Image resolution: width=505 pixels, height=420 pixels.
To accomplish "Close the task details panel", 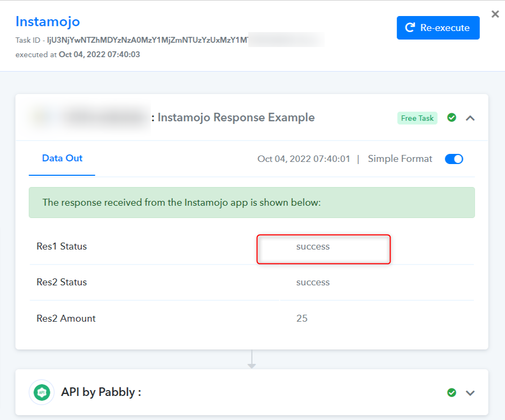I will (495, 14).
